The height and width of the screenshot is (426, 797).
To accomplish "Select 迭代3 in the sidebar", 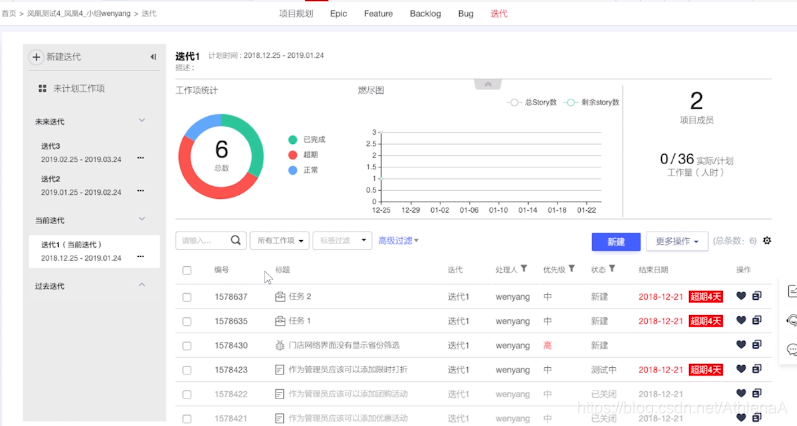I will click(50, 146).
